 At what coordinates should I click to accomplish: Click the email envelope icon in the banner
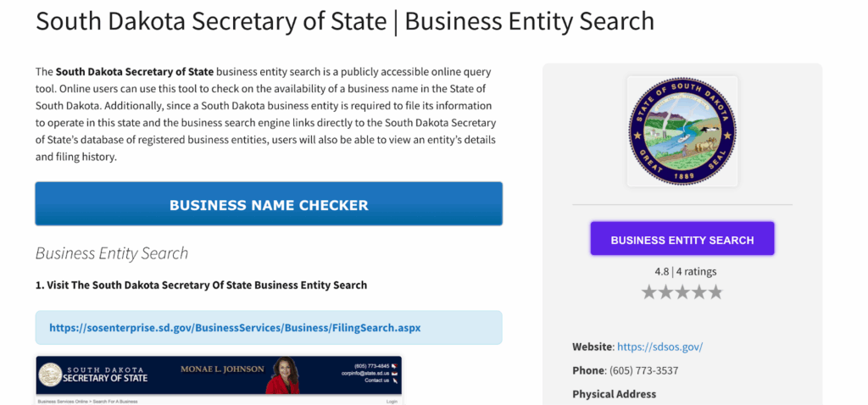395,373
